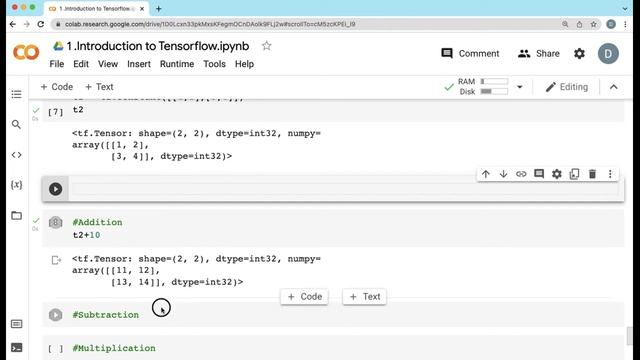
Task: Open the account avatar D
Action: coord(608,53)
